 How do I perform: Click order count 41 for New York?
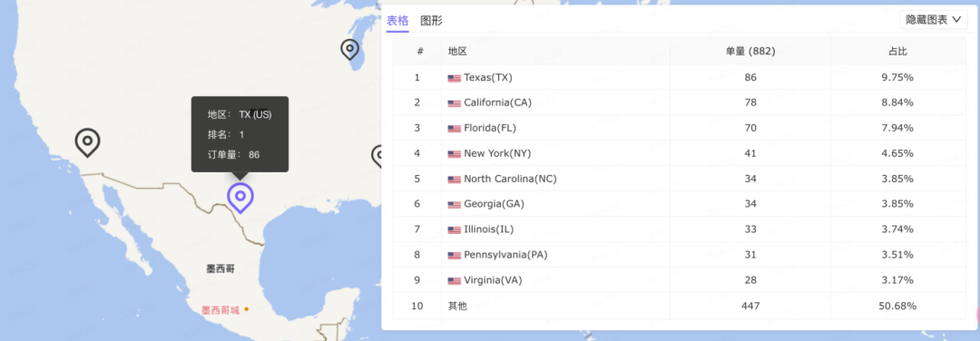pos(750,153)
